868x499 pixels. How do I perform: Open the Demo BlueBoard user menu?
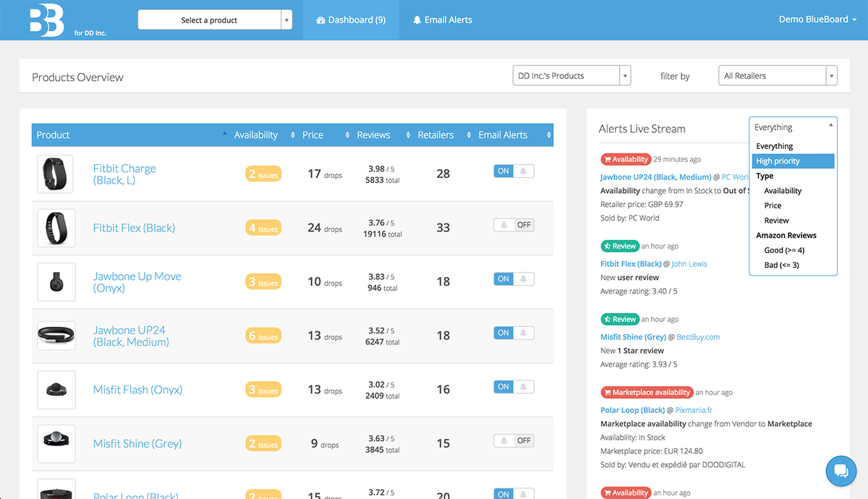(818, 20)
